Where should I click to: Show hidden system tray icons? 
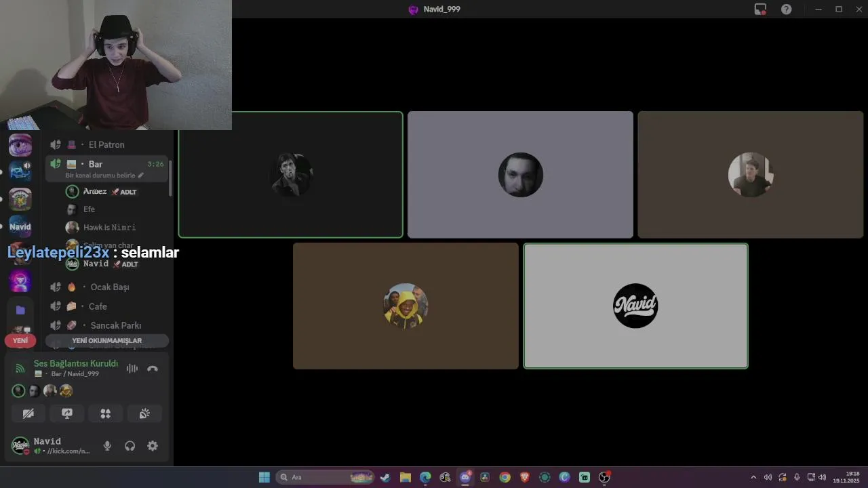tap(753, 477)
